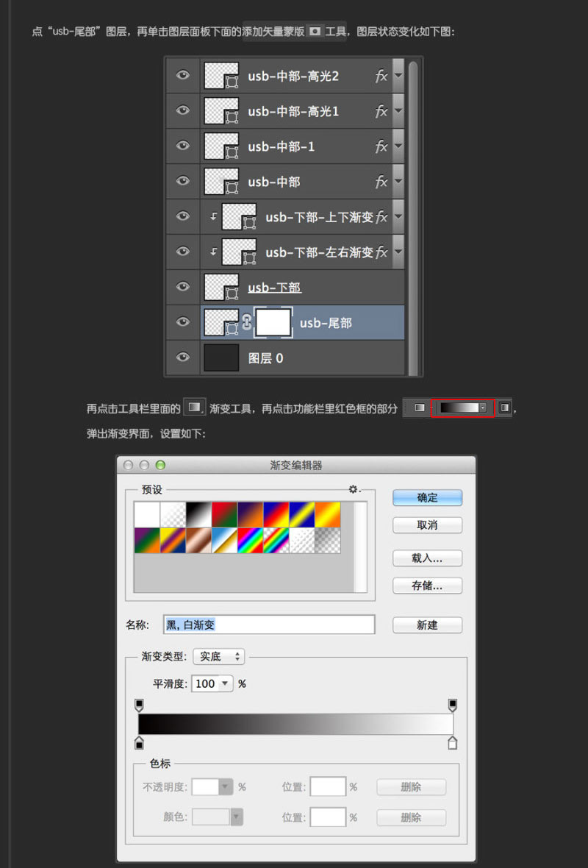
Task: Click the 名称 field showing 黑, 白渐变
Action: click(x=268, y=624)
